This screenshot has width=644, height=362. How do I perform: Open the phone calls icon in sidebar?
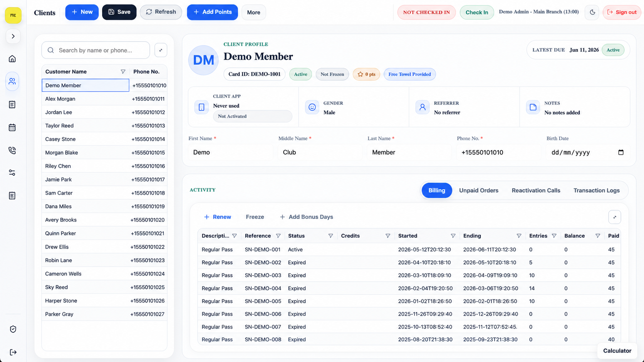coord(12,150)
